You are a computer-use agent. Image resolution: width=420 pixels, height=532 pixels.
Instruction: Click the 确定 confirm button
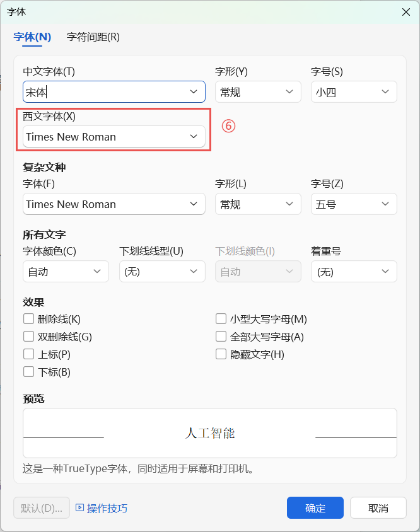(x=315, y=508)
